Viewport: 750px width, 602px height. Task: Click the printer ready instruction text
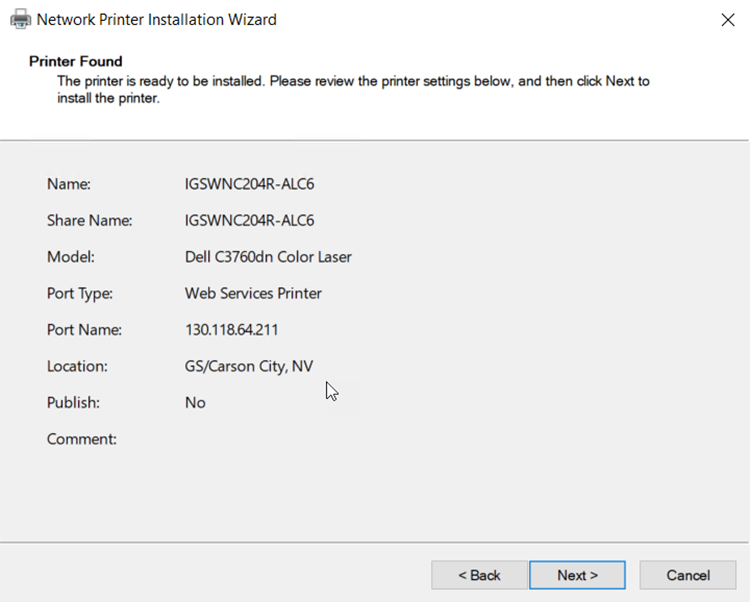350,81
